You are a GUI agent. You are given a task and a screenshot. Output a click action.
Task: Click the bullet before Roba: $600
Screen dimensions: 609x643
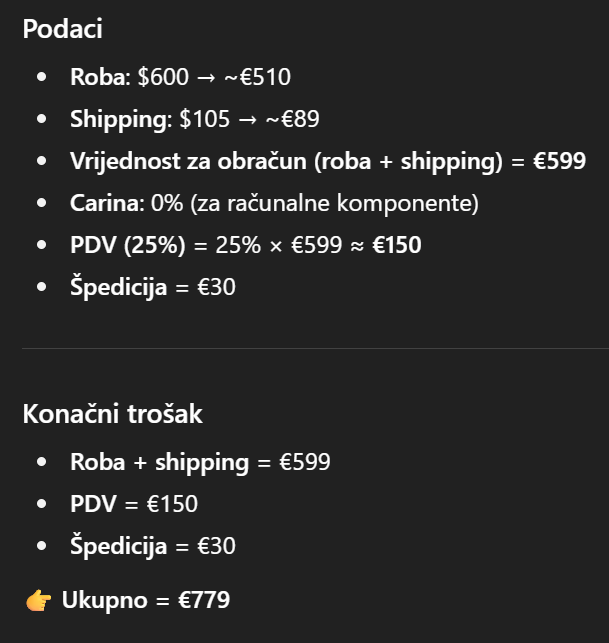(x=41, y=77)
